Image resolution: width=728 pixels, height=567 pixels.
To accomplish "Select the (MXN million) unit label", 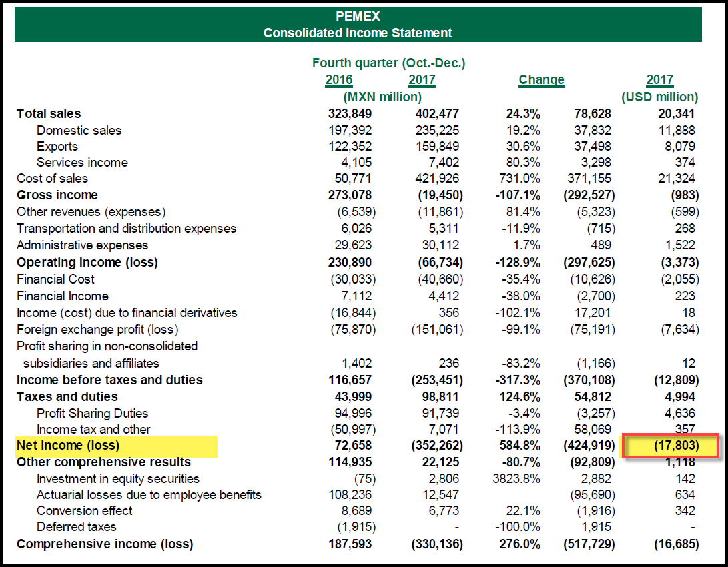I will tap(382, 97).
